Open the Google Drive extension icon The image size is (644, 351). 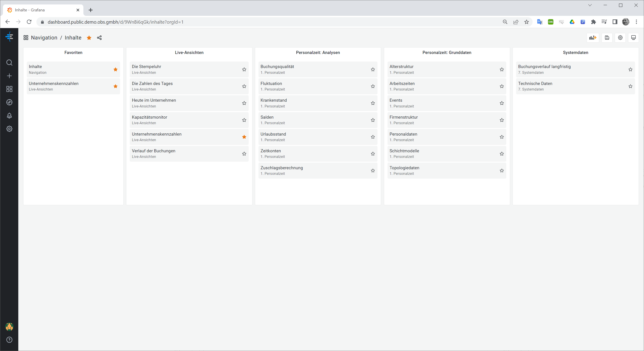(572, 22)
